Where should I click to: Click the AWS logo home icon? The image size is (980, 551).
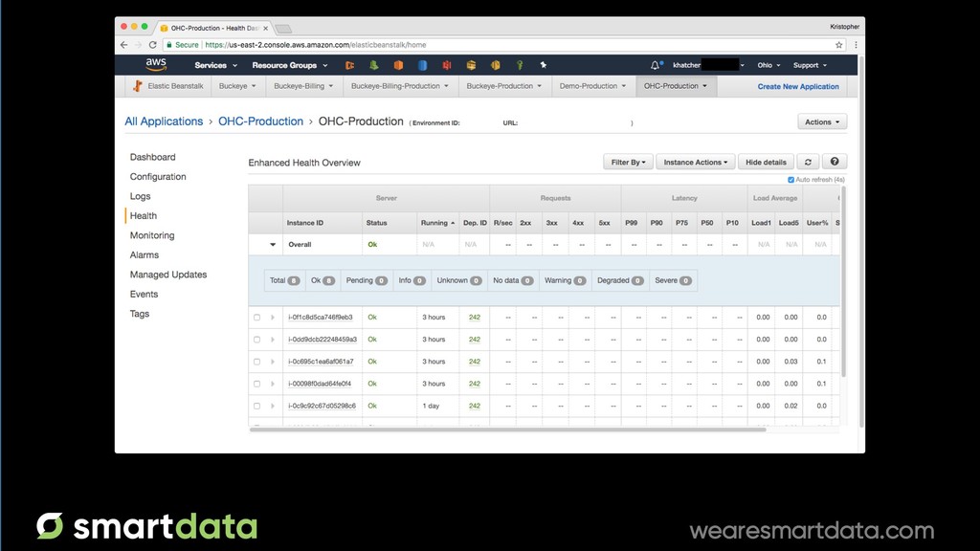click(156, 64)
